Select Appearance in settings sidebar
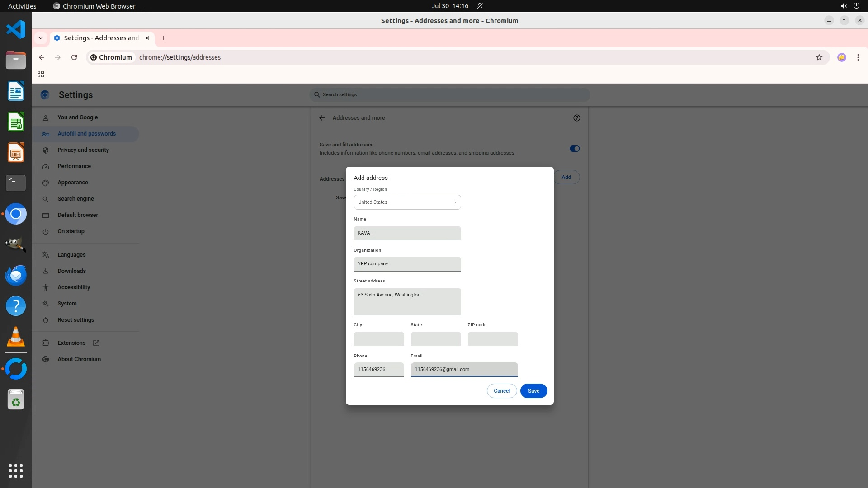This screenshot has height=488, width=868. tap(73, 183)
